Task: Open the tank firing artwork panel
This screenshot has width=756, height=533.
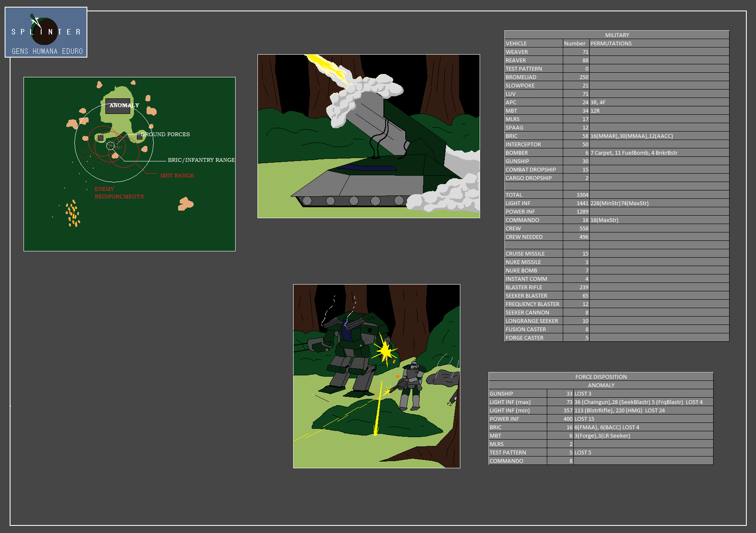Action: coord(368,136)
